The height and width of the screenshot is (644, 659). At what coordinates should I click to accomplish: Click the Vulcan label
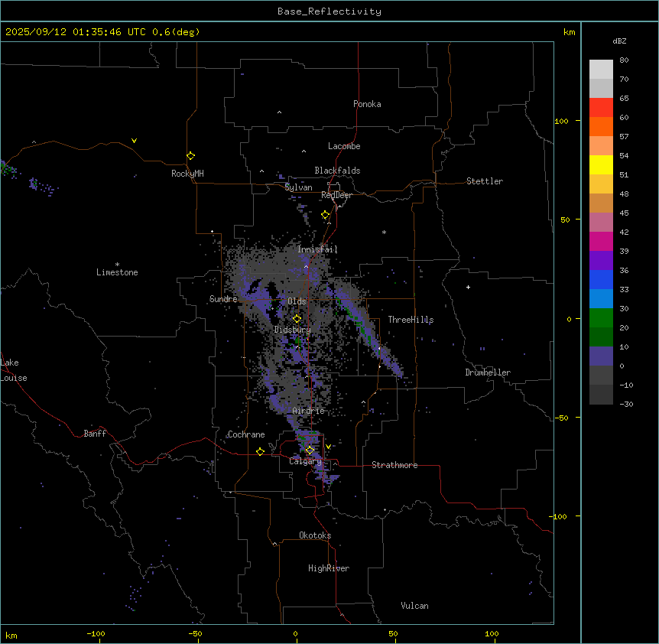click(x=414, y=606)
